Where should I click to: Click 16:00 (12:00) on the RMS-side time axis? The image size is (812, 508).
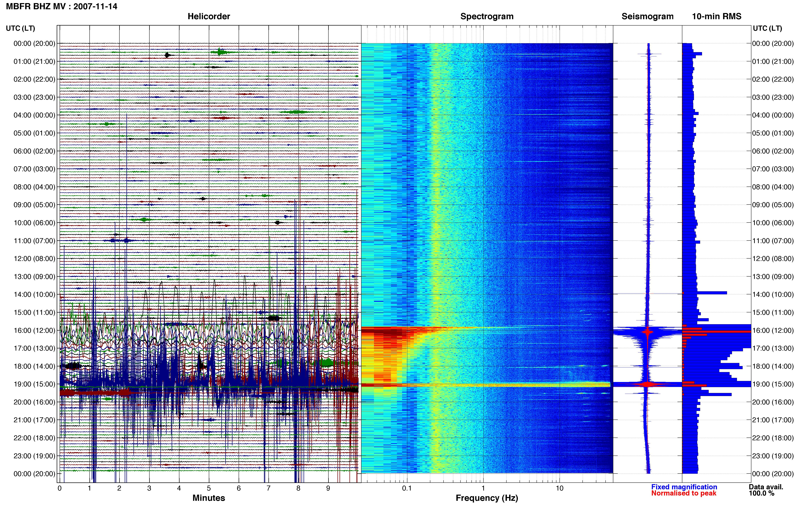(773, 330)
